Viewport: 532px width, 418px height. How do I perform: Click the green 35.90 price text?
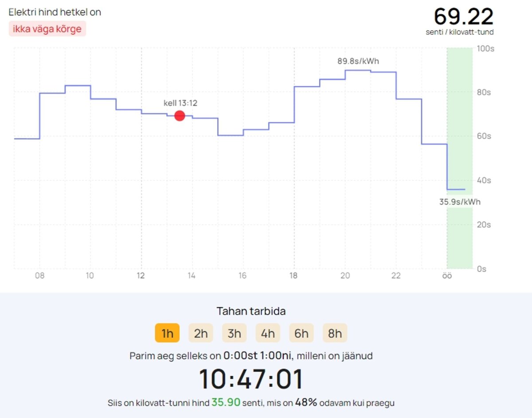226,402
